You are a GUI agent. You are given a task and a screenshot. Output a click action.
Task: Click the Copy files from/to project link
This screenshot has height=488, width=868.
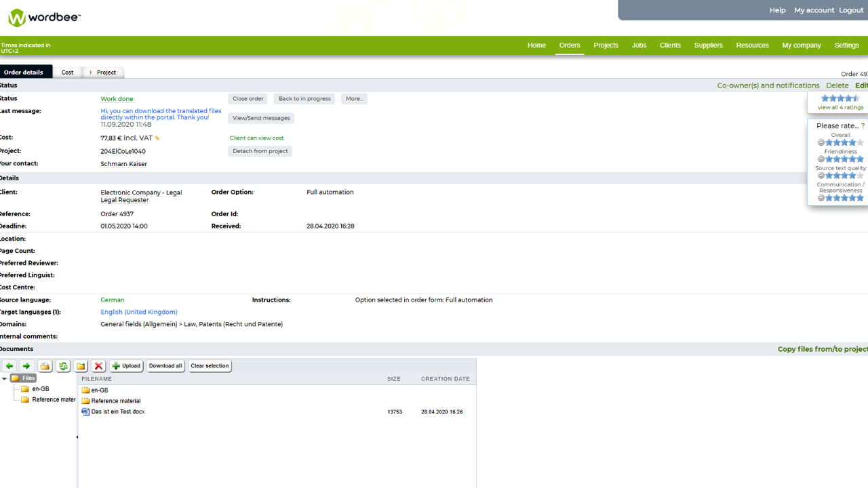823,349
